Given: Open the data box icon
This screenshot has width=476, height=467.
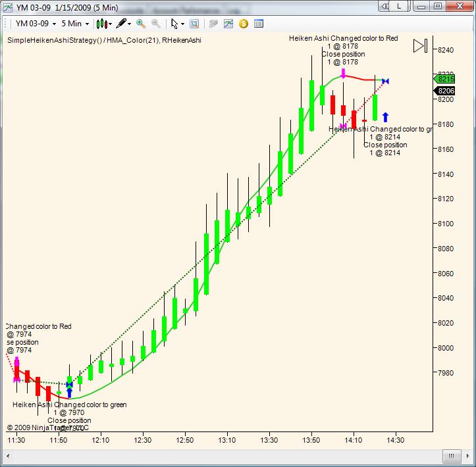Looking at the screenshot, I should pos(194,24).
